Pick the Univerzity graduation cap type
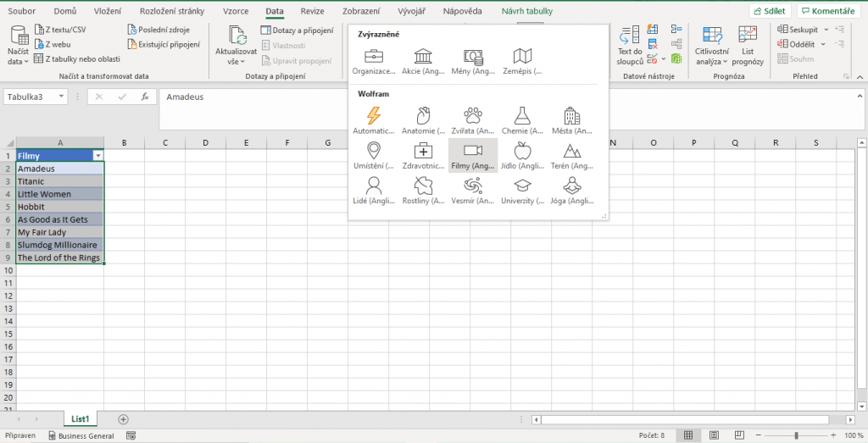Image resolution: width=868 pixels, height=443 pixels. coord(522,190)
